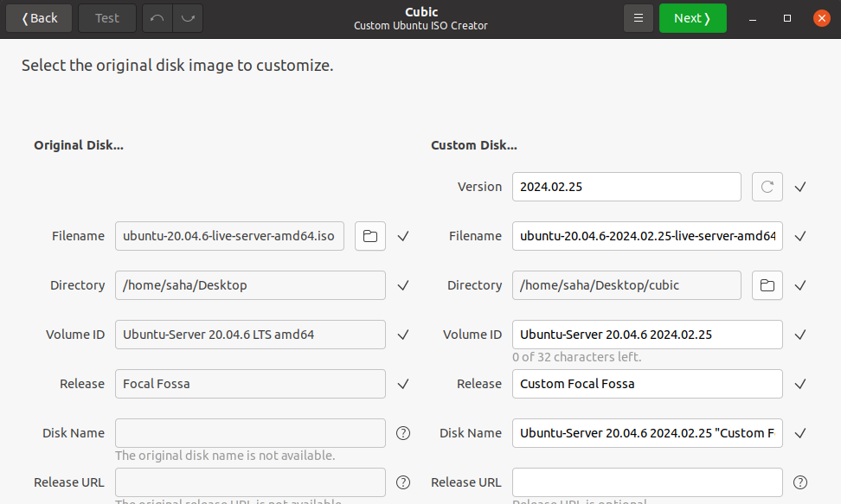Image resolution: width=841 pixels, height=504 pixels.
Task: Open the hamburger menu
Action: point(638,18)
